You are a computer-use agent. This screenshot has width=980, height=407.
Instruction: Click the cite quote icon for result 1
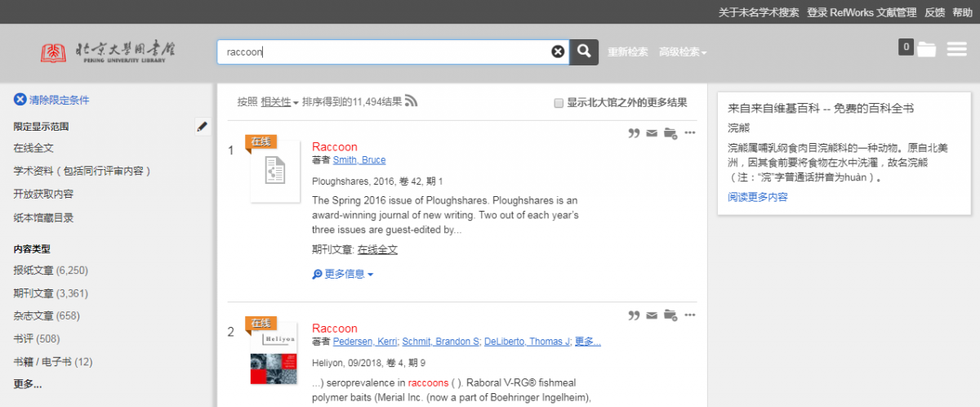pos(634,133)
